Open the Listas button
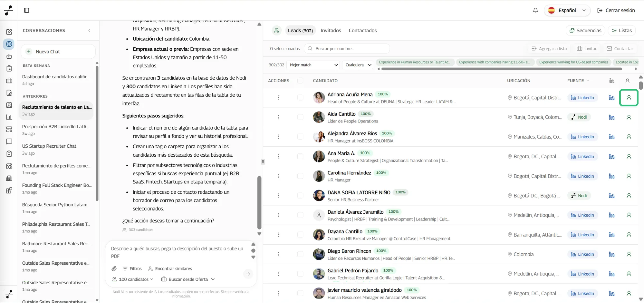 (x=622, y=31)
